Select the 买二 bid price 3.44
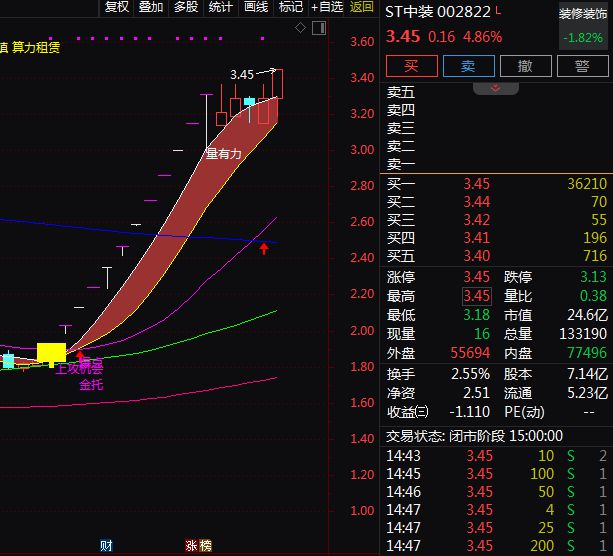The height and width of the screenshot is (556, 613). [477, 202]
